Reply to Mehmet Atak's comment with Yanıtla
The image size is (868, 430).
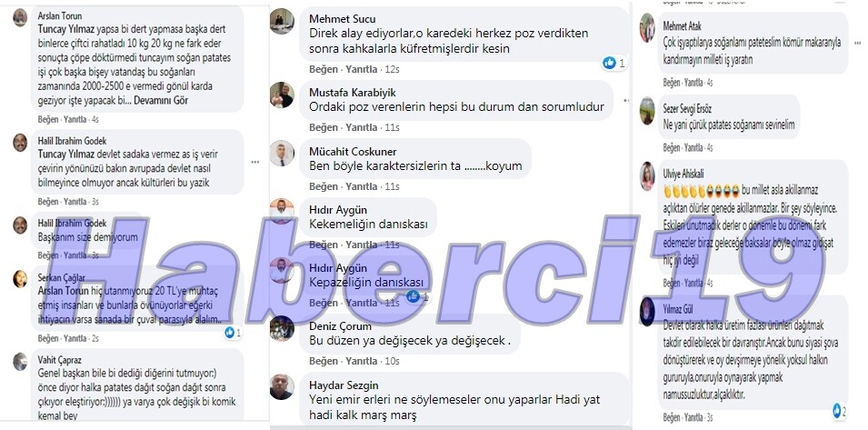click(x=693, y=83)
